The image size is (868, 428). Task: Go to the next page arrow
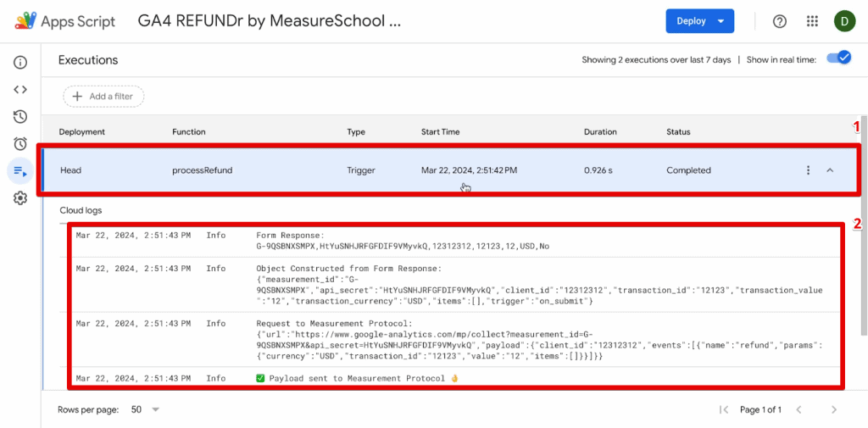[834, 409]
